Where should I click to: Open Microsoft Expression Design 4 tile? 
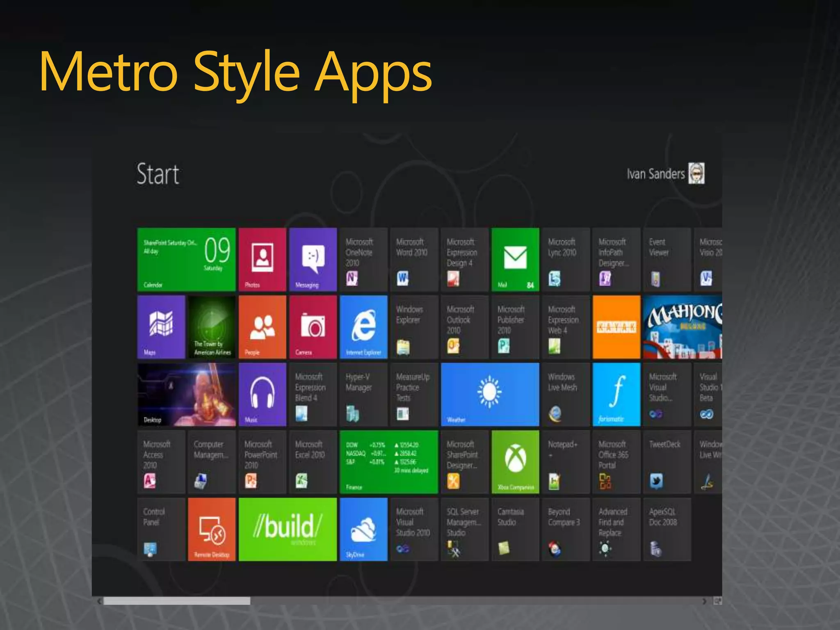tap(465, 259)
